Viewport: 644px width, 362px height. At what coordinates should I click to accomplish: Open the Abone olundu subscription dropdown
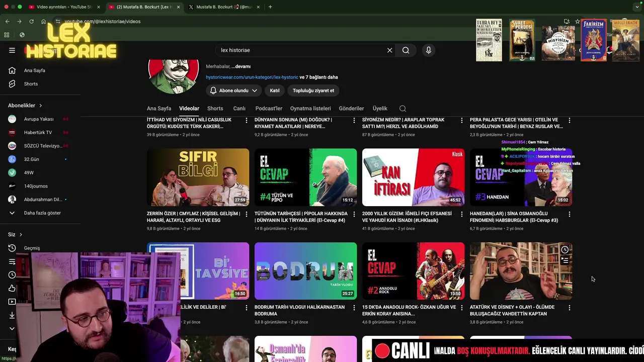coord(234,90)
